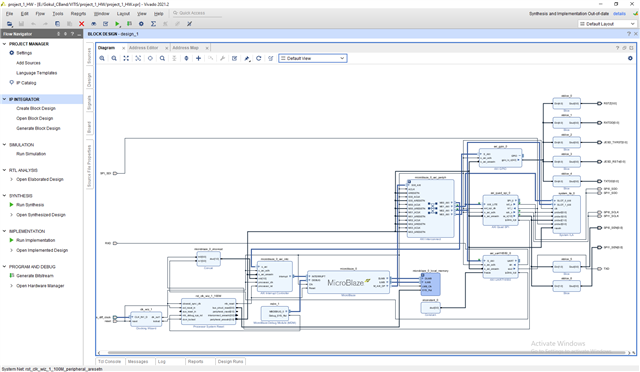Click the wrench icon in the diagram toolbar
Screen dimensions: 640x372
click(x=222, y=58)
